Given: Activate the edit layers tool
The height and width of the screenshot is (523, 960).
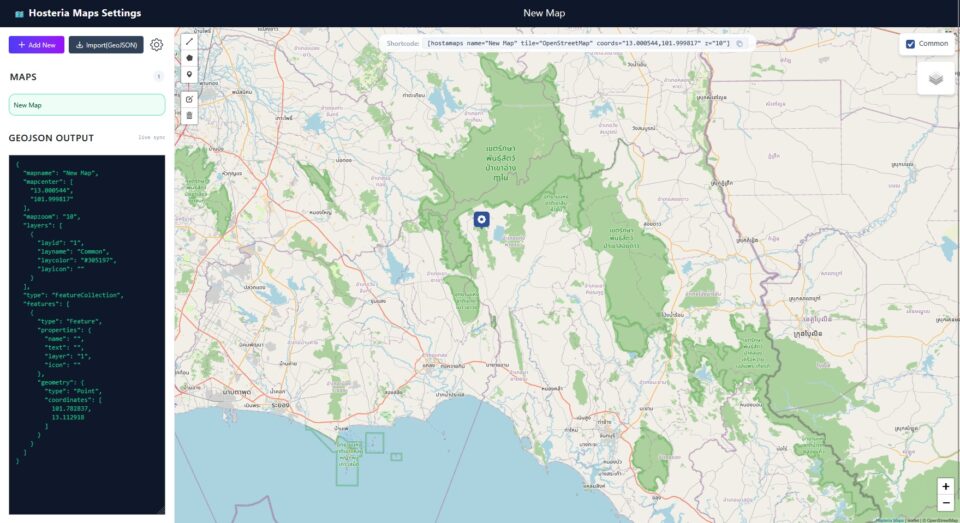Looking at the screenshot, I should [x=189, y=99].
